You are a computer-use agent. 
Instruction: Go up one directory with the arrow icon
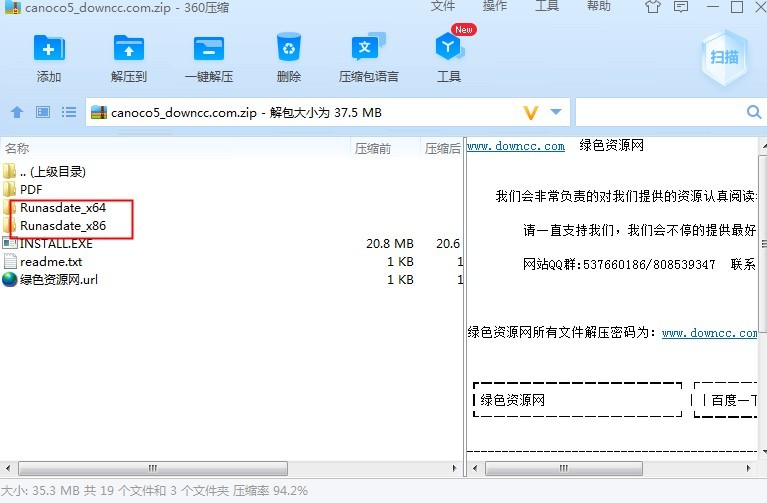coord(17,113)
